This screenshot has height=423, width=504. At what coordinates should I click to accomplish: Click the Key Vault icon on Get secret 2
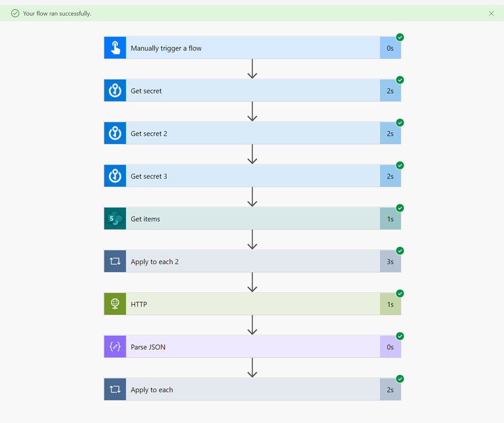coord(115,133)
